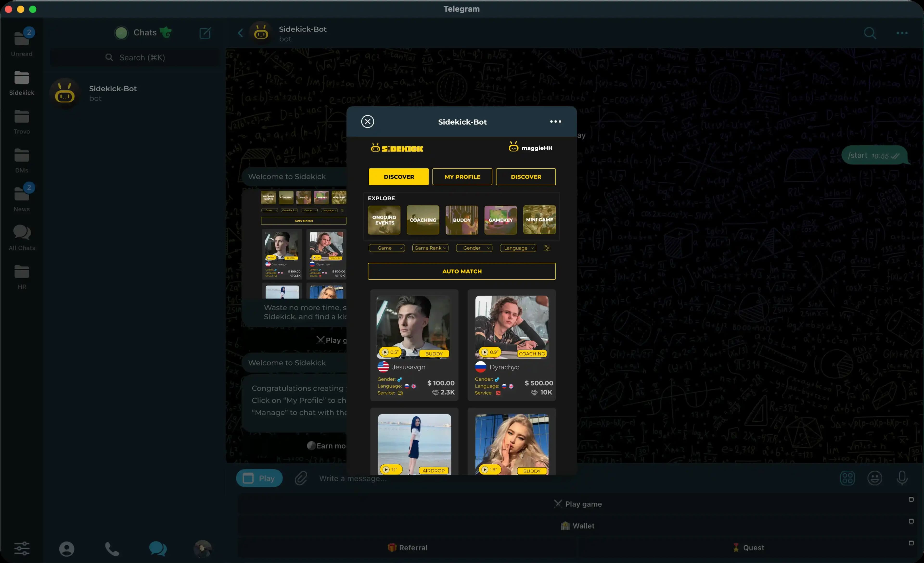This screenshot has height=563, width=924.
Task: Play 1.1" voice clip on Airdrop card
Action: point(391,469)
